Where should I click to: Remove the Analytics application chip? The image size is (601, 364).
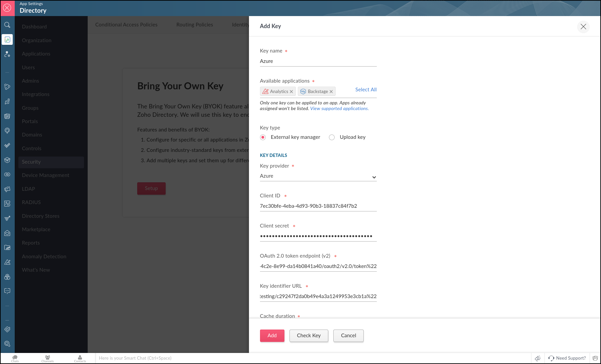click(x=291, y=92)
